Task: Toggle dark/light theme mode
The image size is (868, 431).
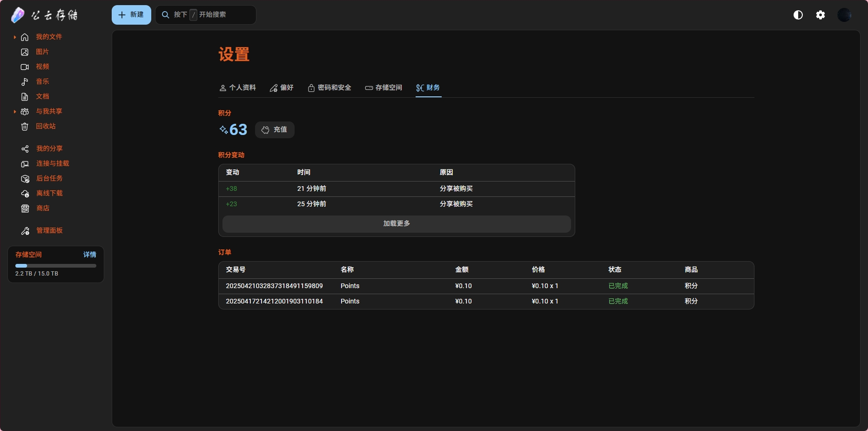Action: [798, 15]
